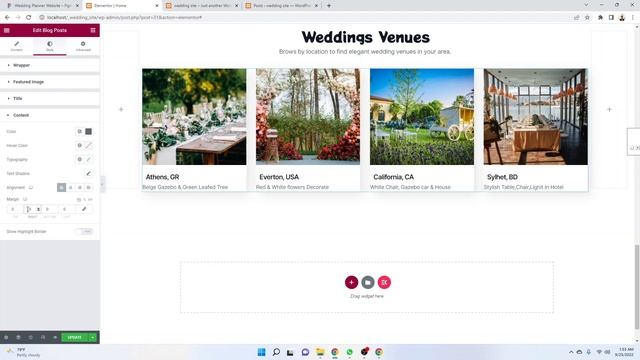Image resolution: width=640 pixels, height=360 pixels.
Task: Open the Windows Start menu
Action: pos(262,352)
